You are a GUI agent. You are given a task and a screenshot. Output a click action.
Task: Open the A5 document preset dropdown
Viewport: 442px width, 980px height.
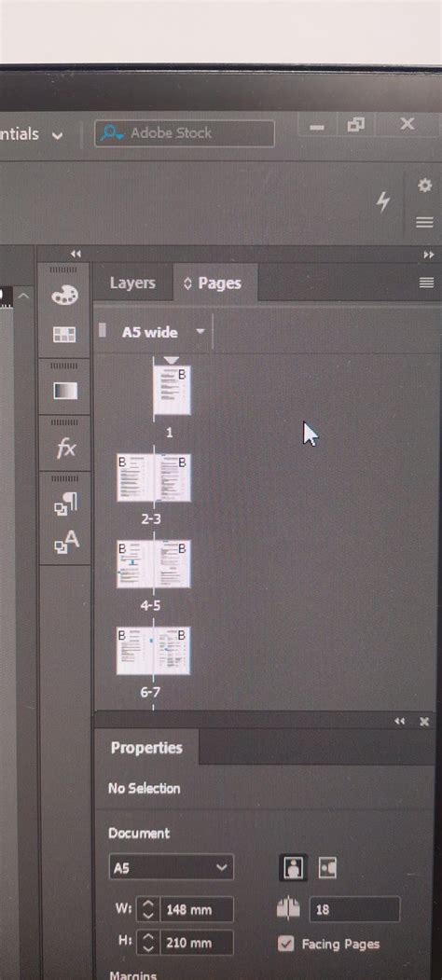click(171, 867)
